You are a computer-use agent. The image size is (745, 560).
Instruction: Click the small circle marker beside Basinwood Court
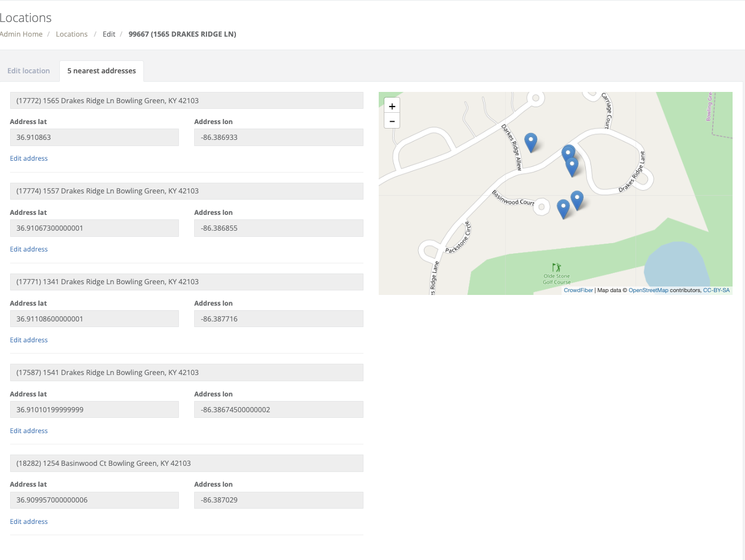point(541,206)
